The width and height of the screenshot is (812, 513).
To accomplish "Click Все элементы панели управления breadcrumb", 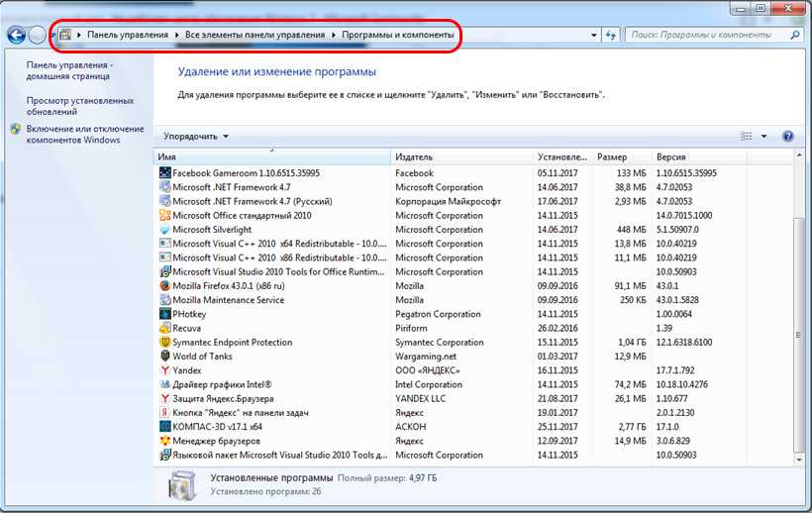I will pos(254,35).
